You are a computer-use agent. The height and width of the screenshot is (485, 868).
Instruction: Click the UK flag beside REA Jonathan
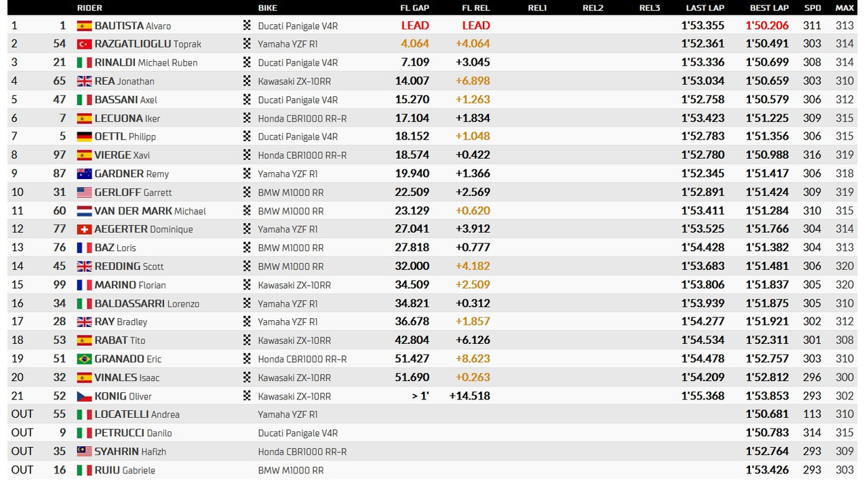click(84, 81)
